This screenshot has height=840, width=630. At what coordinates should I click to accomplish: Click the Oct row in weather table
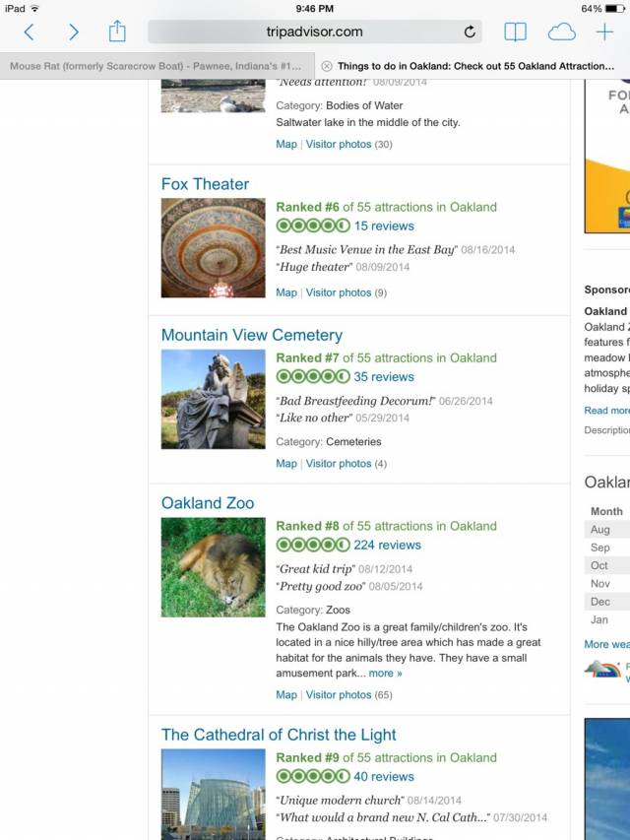607,565
